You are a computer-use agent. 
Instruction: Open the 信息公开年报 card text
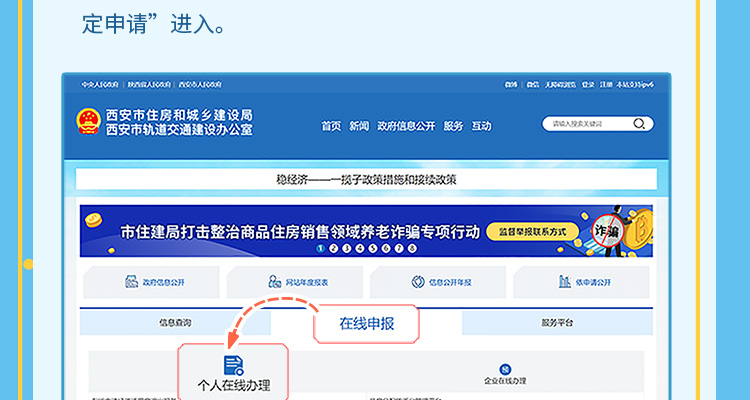pyautogui.click(x=450, y=283)
